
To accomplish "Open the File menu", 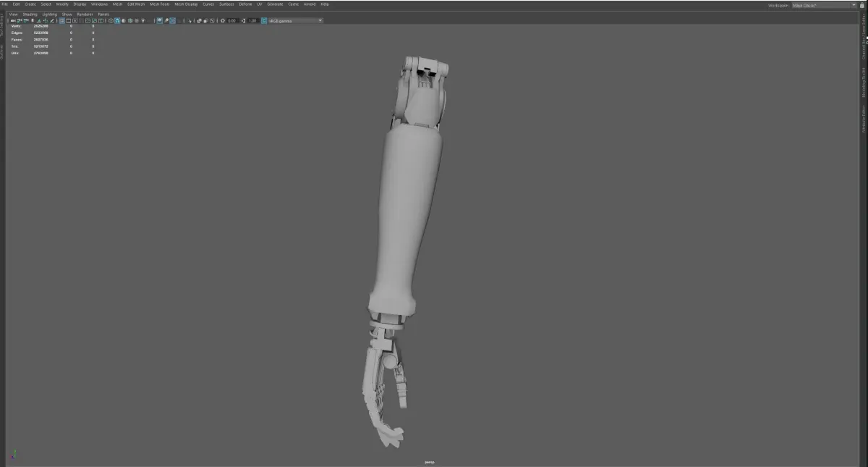I will pyautogui.click(x=5, y=4).
